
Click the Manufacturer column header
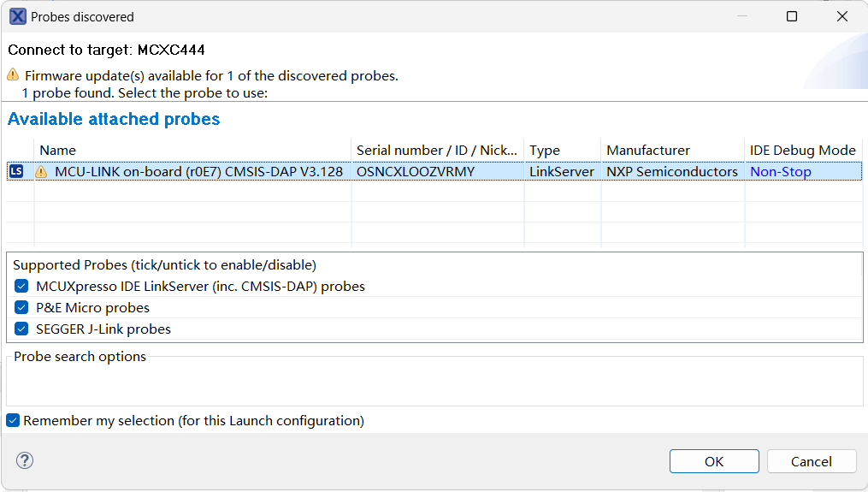671,151
